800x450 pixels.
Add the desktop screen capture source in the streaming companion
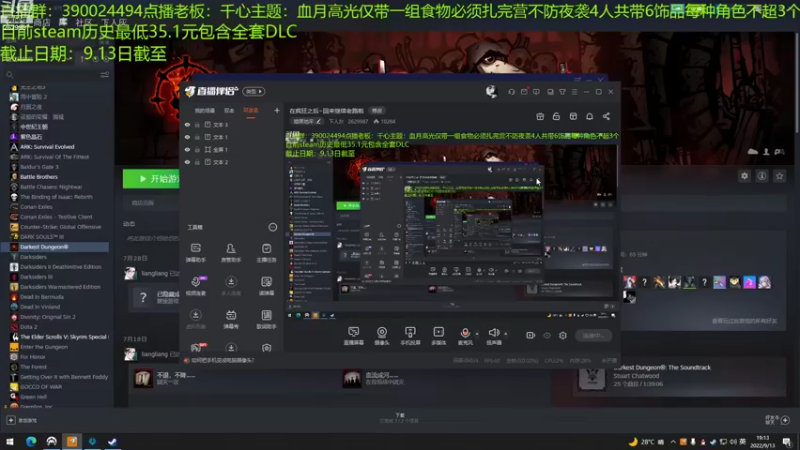tap(353, 336)
